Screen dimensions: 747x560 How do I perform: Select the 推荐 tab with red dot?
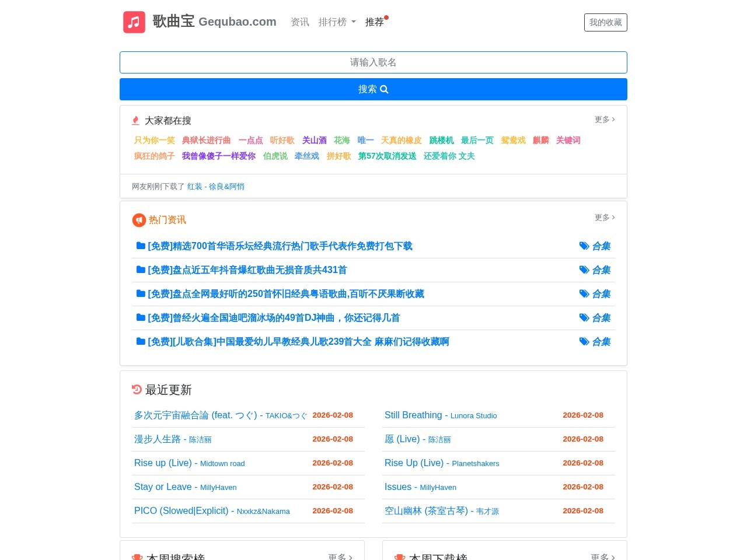[x=374, y=22]
